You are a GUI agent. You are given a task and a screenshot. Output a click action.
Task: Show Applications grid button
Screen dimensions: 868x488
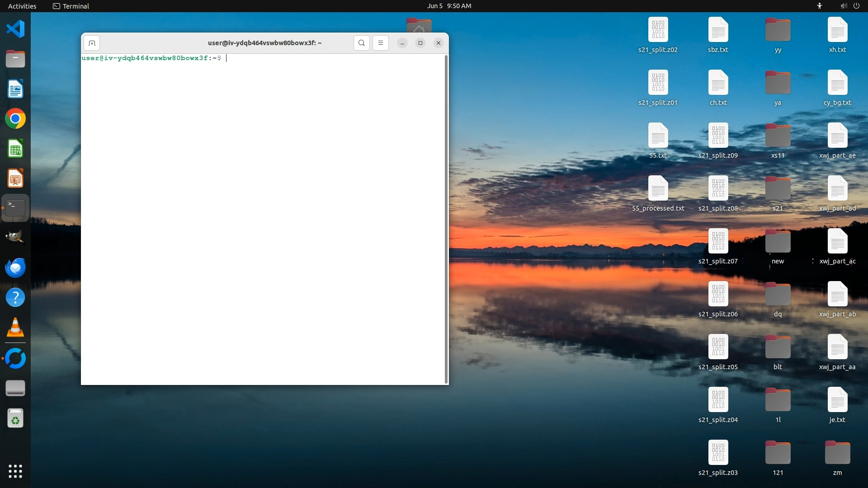pos(15,471)
